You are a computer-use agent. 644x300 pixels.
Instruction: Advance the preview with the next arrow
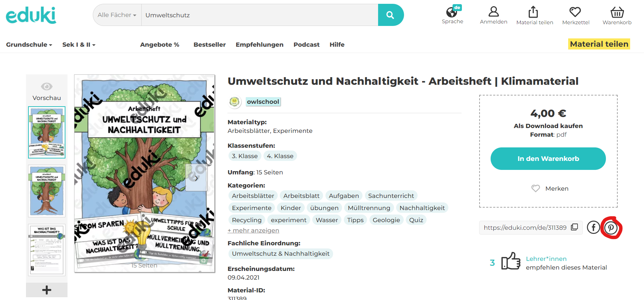(196, 178)
